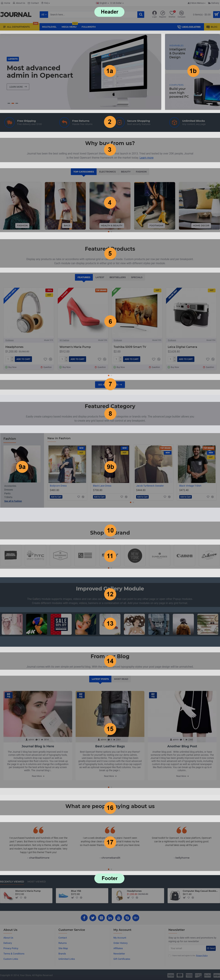Click the Login user icon
This screenshot has width=220, height=980.
coord(154,13)
